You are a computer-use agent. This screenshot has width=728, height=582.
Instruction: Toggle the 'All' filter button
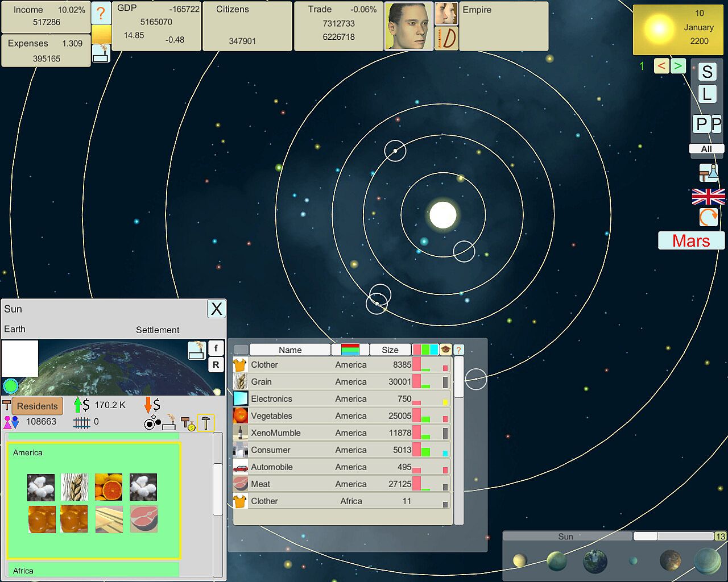coord(706,149)
